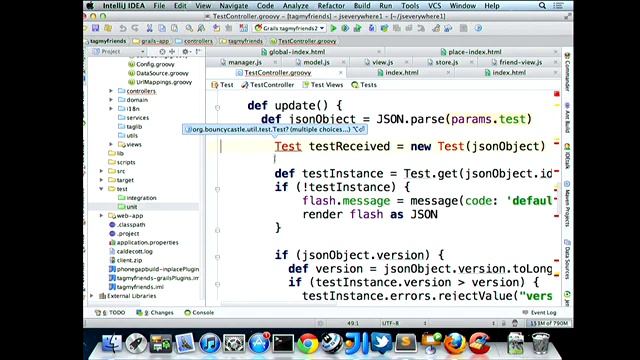Expand the src folder
640x360 pixels.
(x=101, y=171)
